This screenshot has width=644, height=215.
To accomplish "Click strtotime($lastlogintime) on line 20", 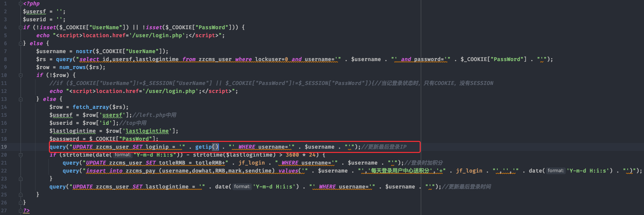I will (234, 155).
